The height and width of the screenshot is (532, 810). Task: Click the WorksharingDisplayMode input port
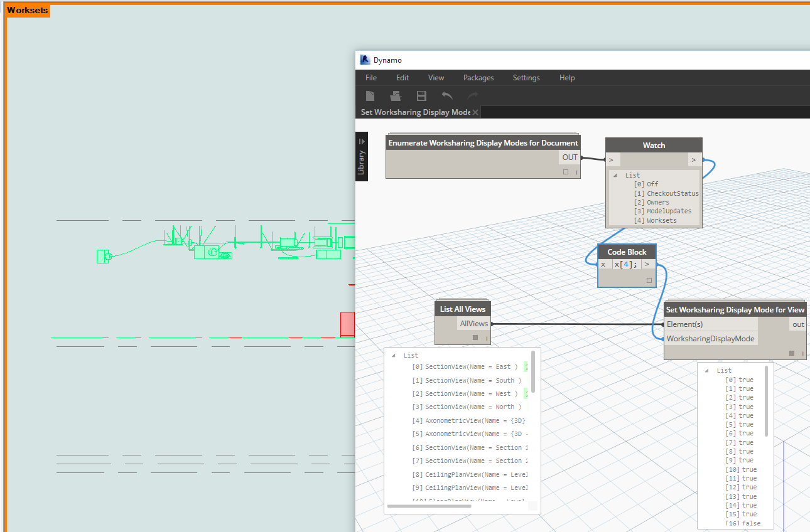pos(711,339)
